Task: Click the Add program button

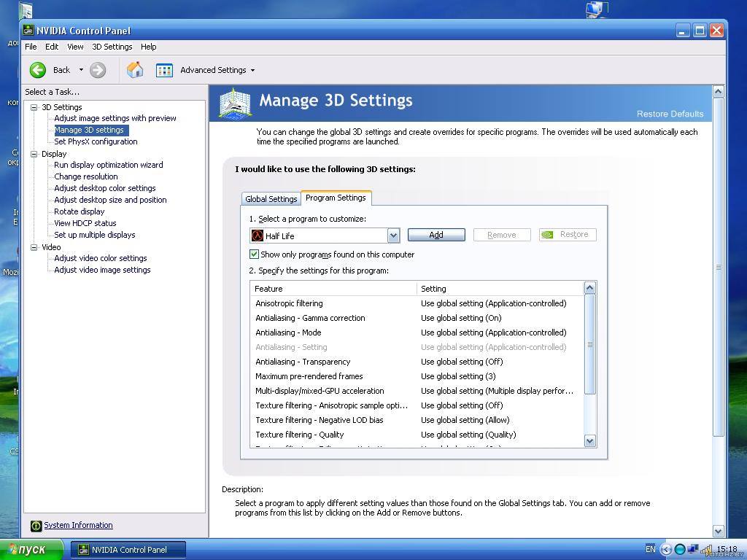Action: [x=436, y=235]
